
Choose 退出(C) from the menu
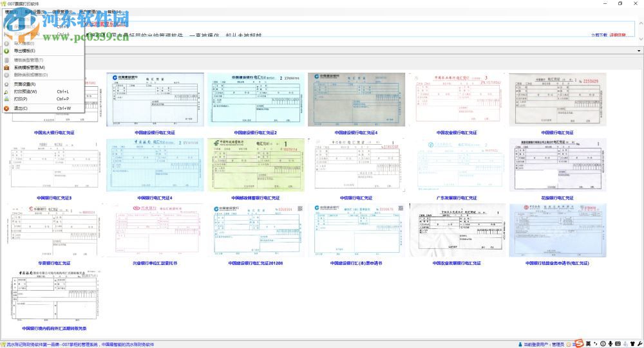tap(21, 108)
